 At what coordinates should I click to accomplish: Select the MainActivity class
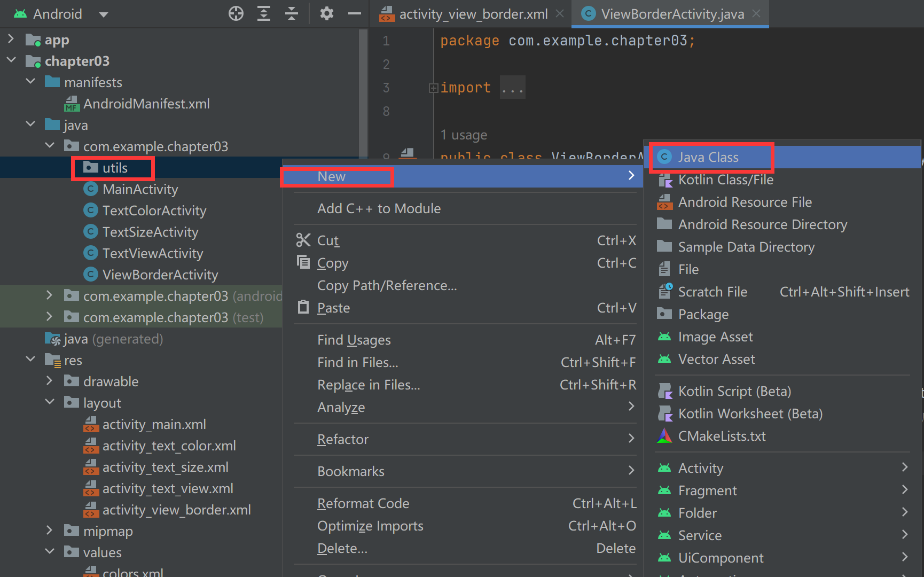[131, 189]
